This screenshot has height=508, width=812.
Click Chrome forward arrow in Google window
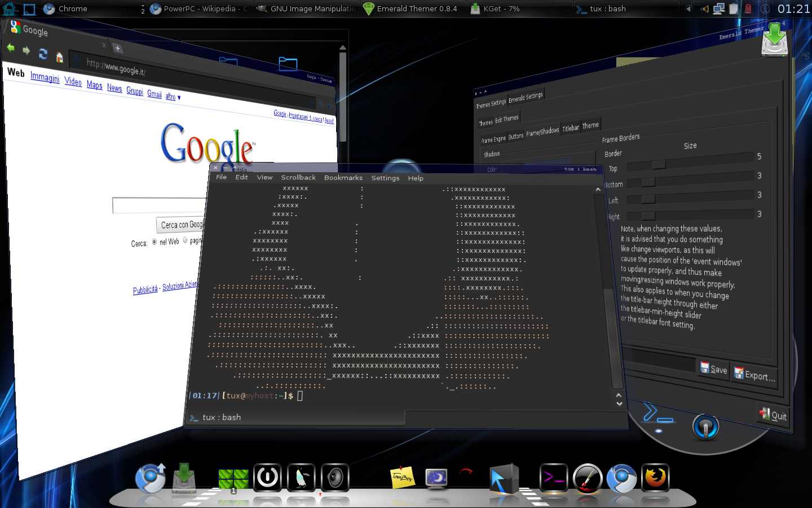point(26,50)
